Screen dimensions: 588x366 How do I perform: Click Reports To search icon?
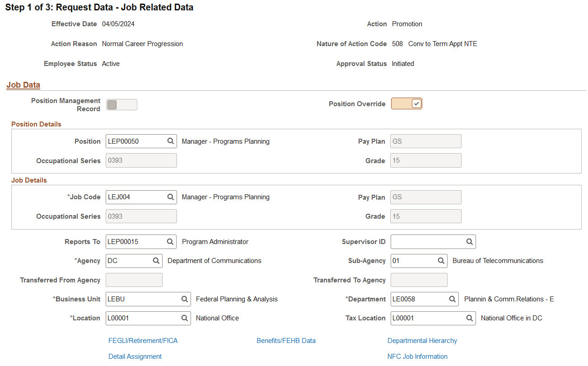pyautogui.click(x=171, y=242)
